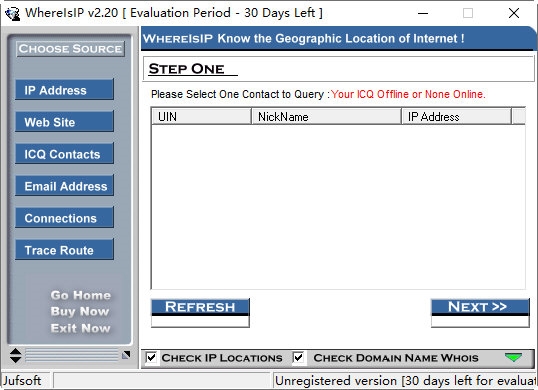The image size is (538, 390).
Task: Minimize the WhereIsIP window
Action: [x=423, y=13]
